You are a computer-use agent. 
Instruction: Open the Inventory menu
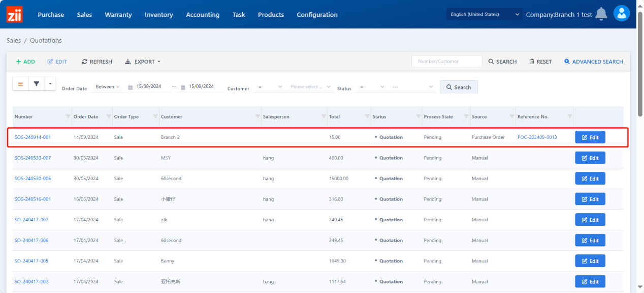pos(158,15)
